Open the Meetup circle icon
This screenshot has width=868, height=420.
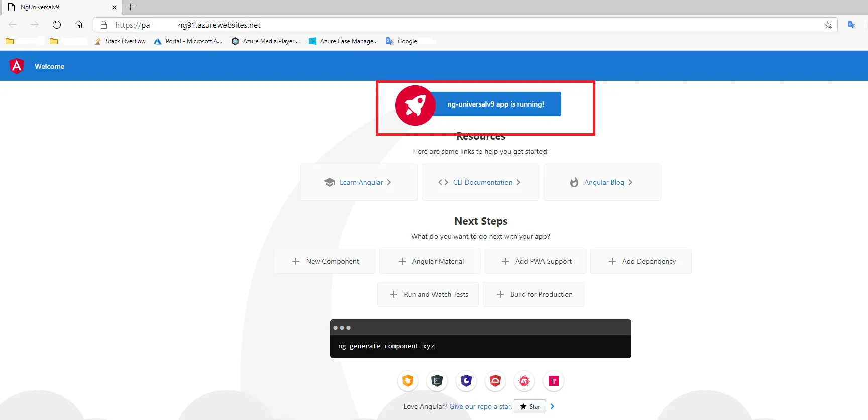point(524,381)
